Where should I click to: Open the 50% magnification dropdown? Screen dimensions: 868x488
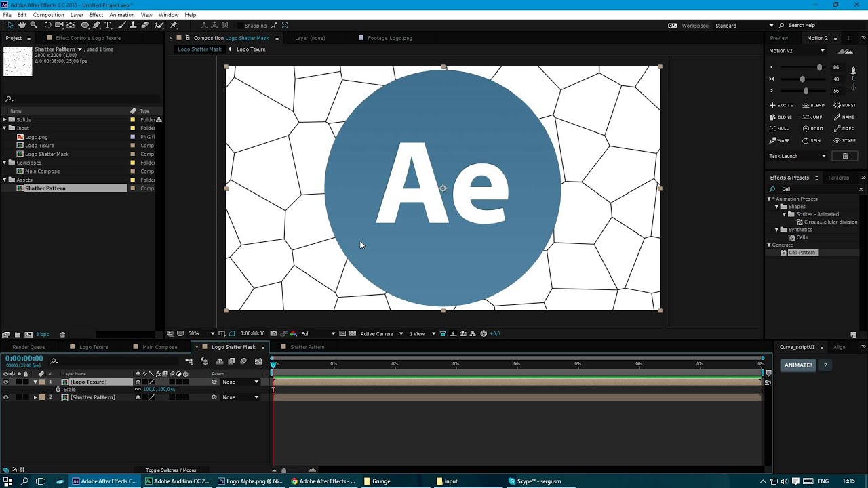(202, 333)
